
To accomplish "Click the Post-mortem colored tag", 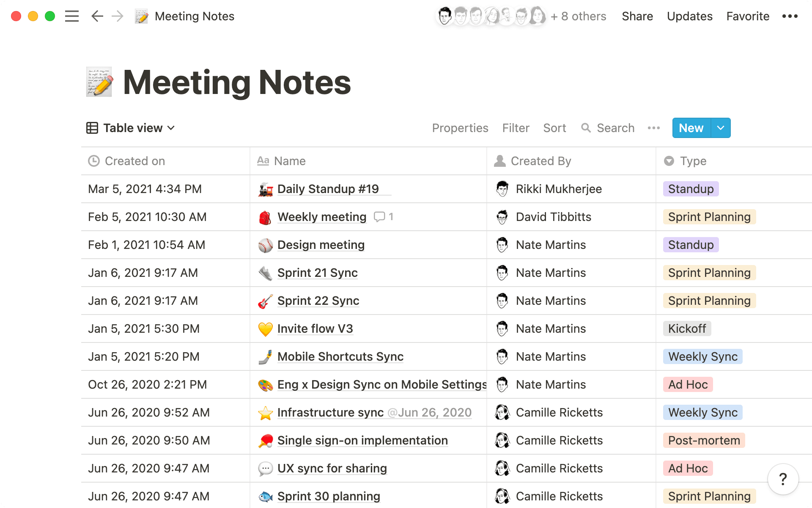I will pyautogui.click(x=704, y=440).
